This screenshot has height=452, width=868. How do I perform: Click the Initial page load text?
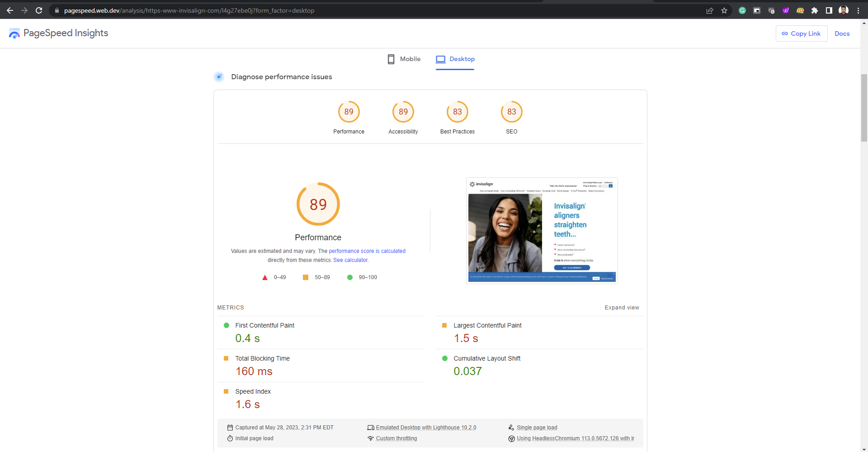tap(255, 438)
